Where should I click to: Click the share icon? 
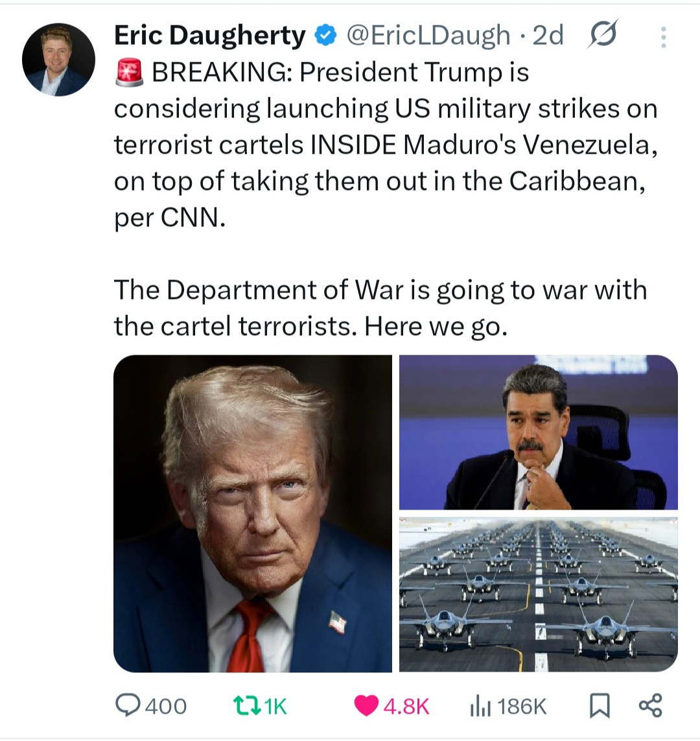[651, 705]
